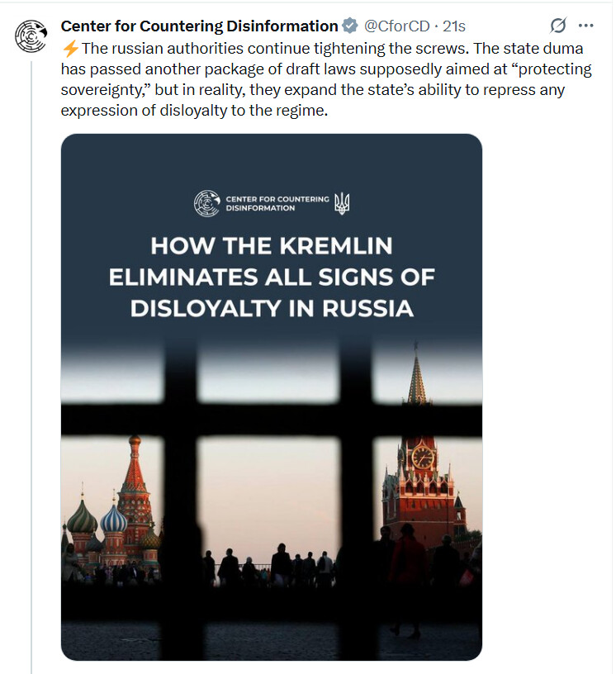Open the post via the 21s timestamp
Image resolution: width=616 pixels, height=674 pixels.
[454, 26]
